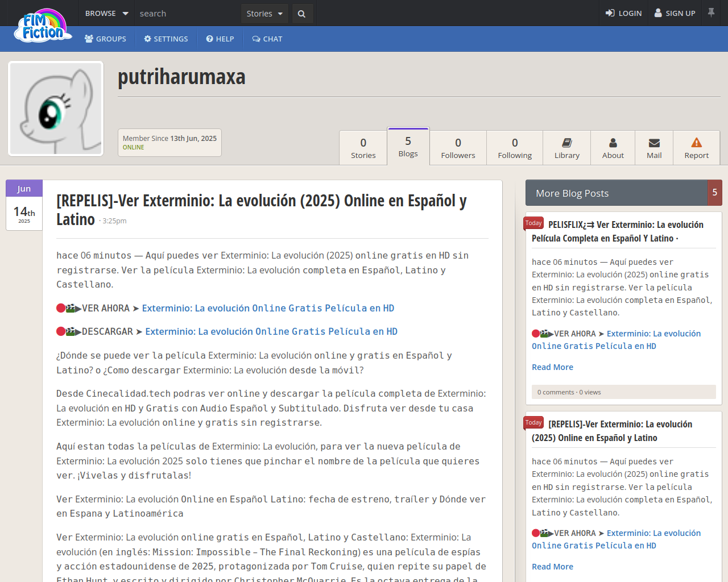This screenshot has width=728, height=582.
Task: Open Chat from navigation bar
Action: (x=267, y=39)
